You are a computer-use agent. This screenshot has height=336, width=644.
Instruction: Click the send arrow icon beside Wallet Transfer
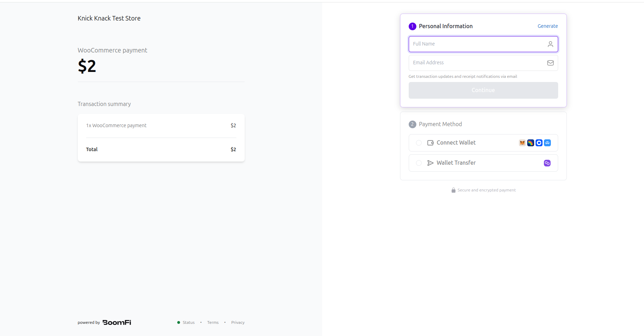coord(430,163)
